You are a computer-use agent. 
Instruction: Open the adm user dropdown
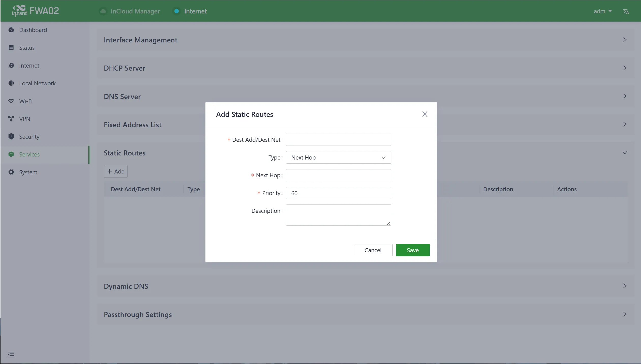pos(603,11)
